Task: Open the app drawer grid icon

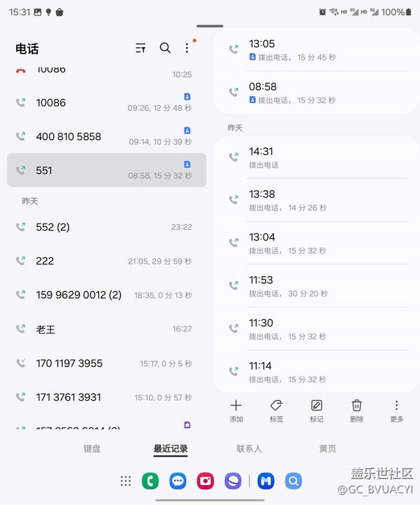Action: tap(125, 481)
